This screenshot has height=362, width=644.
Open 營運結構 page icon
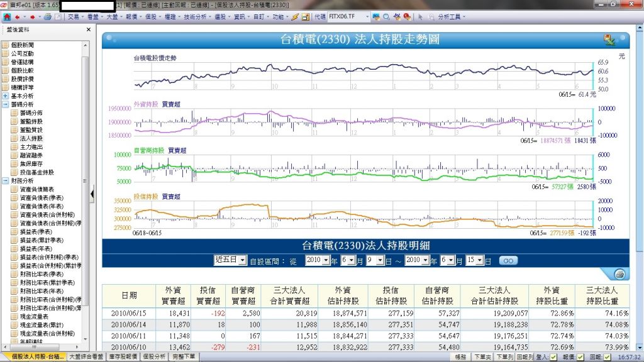pyautogui.click(x=5, y=62)
